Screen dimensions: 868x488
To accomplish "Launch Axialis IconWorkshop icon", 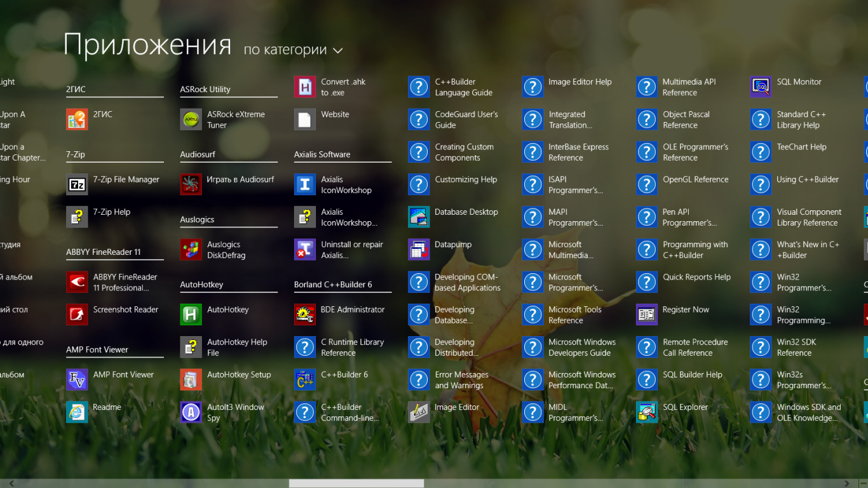I will pyautogui.click(x=305, y=184).
